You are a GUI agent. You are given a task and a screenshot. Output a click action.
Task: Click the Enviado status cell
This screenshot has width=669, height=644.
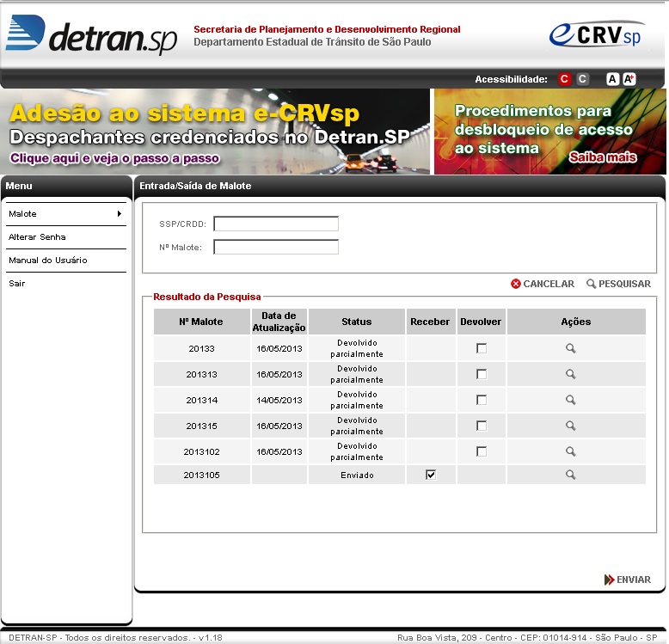357,475
